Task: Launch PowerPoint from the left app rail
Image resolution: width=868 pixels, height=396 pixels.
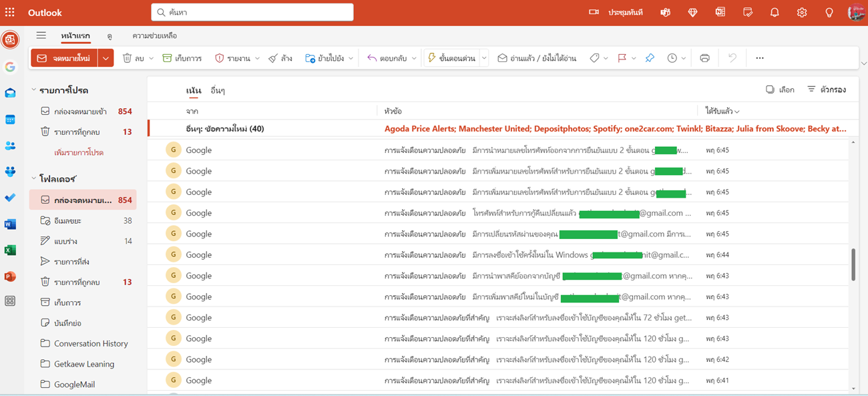Action: click(10, 276)
